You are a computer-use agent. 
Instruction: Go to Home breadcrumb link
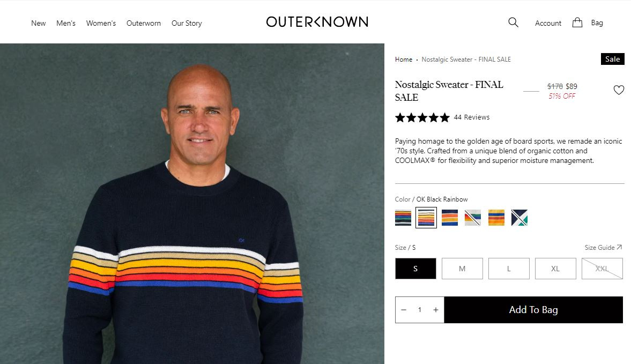point(404,60)
